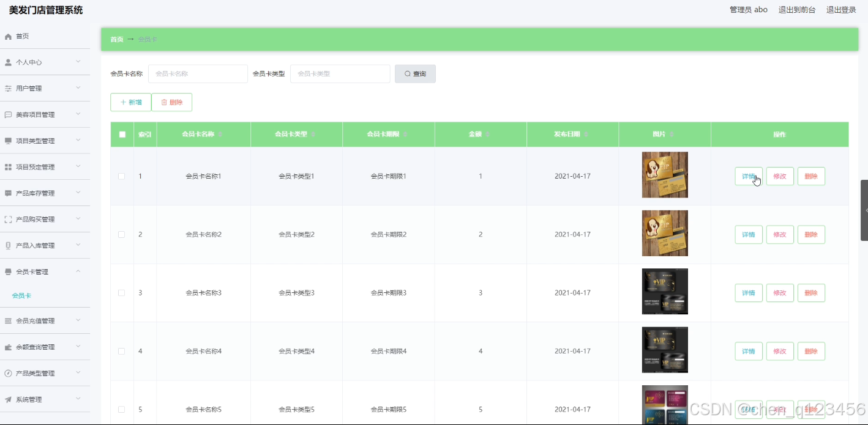Viewport: 868px width, 425px height.
Task: Check the row for 会员卡名称1
Action: [121, 176]
